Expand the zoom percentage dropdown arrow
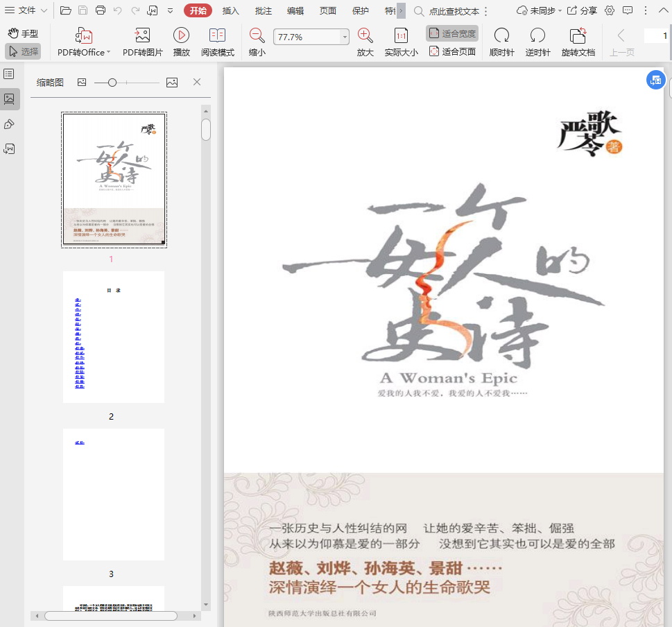The image size is (672, 627). [345, 37]
